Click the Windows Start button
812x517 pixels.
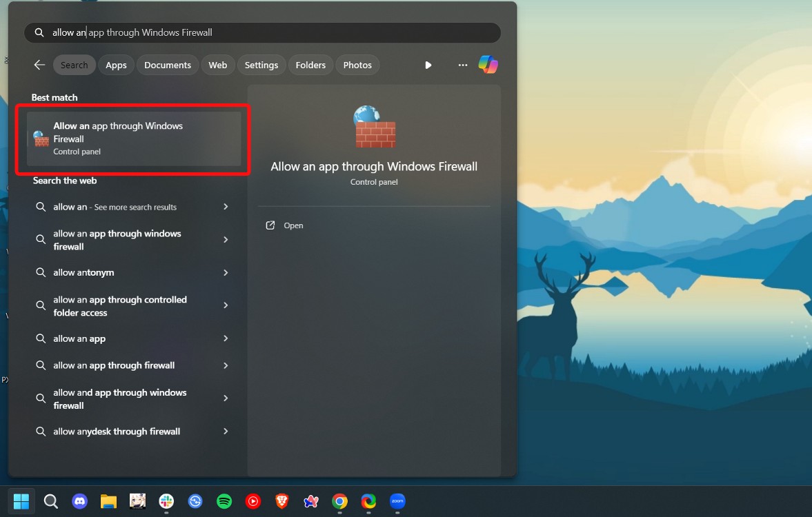21,500
